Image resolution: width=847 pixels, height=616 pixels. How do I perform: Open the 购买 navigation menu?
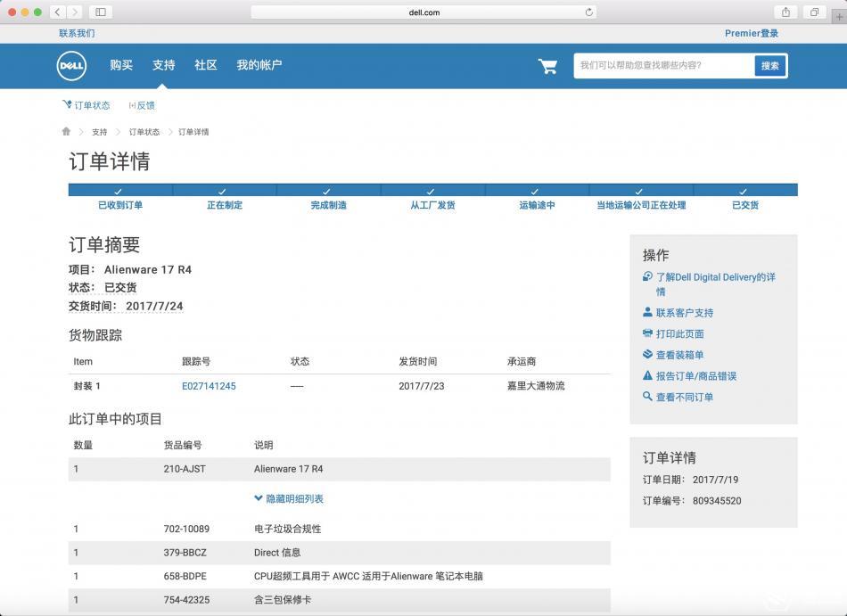tap(120, 65)
